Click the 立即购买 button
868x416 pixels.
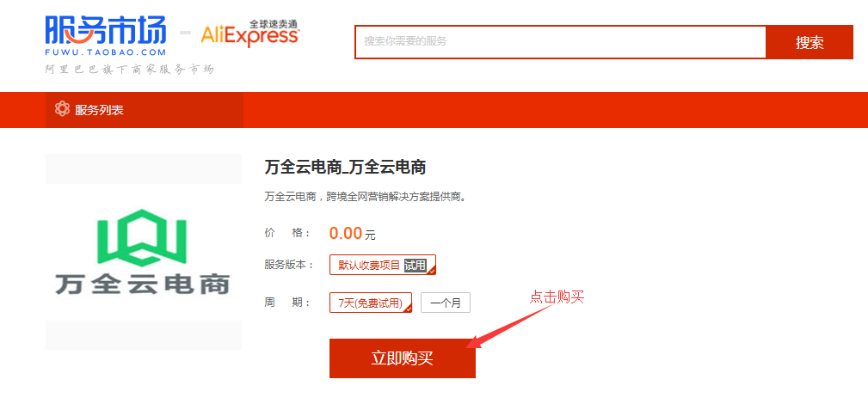click(x=403, y=358)
